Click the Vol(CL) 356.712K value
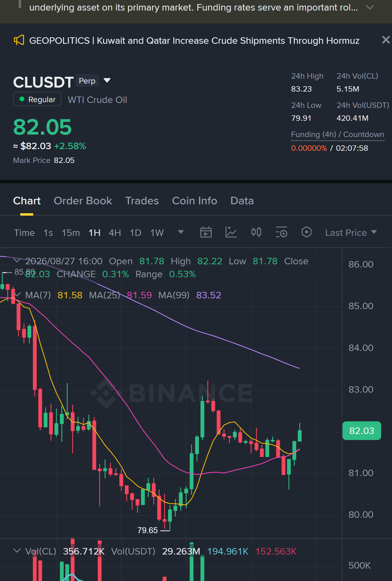 click(x=84, y=551)
